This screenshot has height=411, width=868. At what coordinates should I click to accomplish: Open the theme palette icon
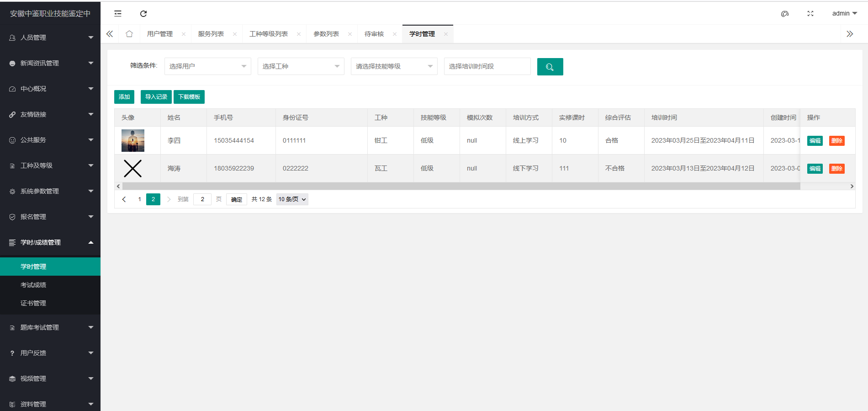785,14
